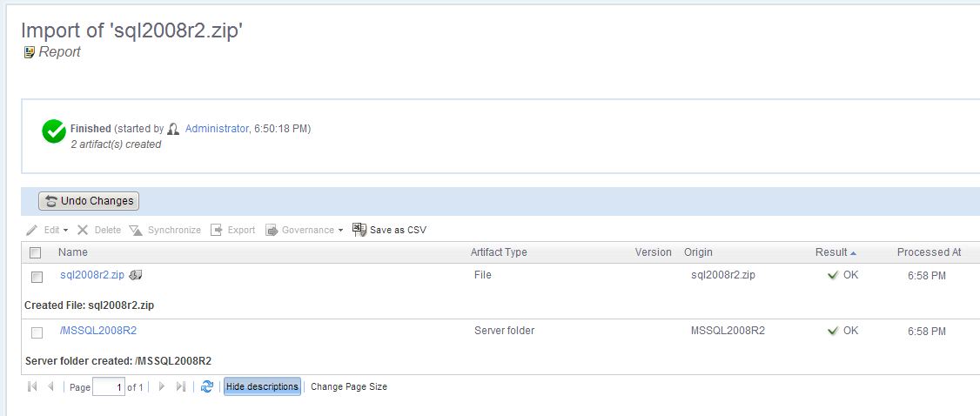Click the refresh icon in pagination bar
Viewport: 980px width, 416px height.
point(206,386)
